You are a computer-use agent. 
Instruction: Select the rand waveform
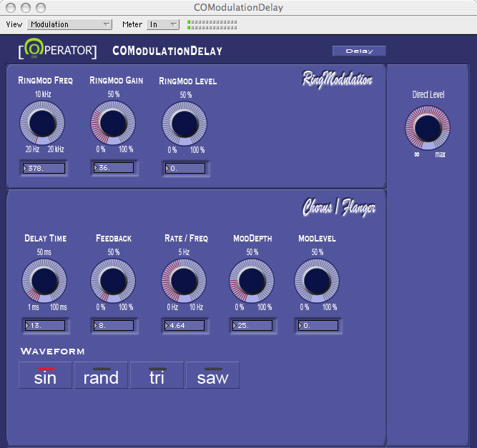pyautogui.click(x=101, y=375)
